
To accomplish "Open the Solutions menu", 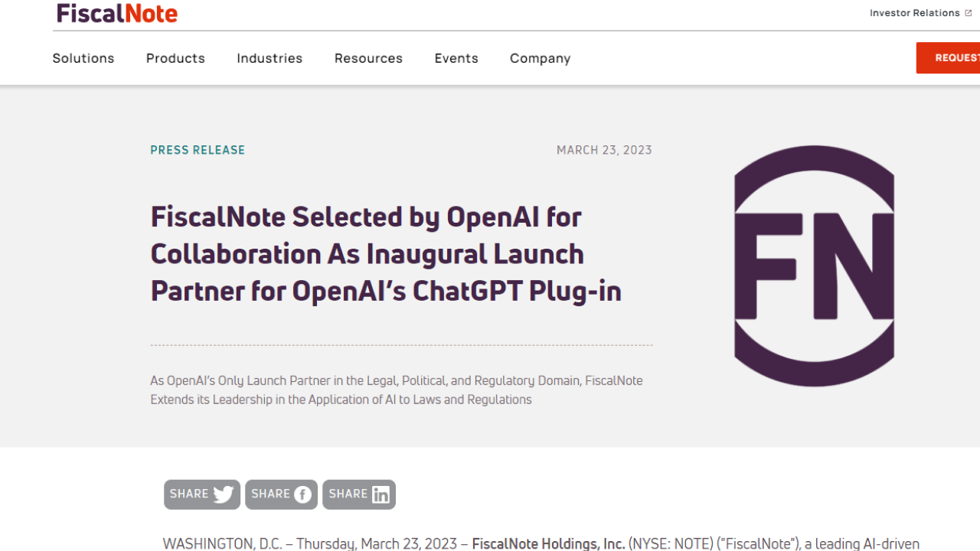I will [x=83, y=58].
